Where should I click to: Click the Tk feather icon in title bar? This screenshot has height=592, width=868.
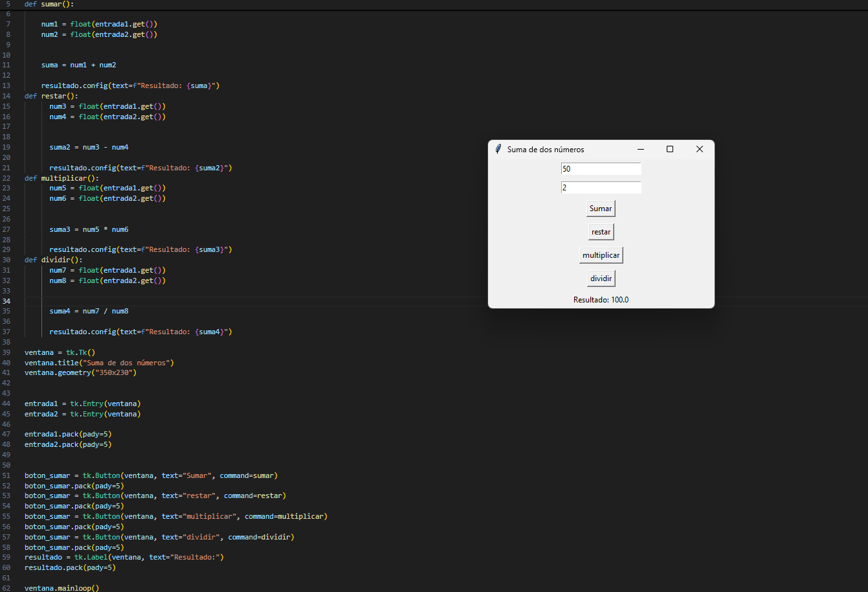point(498,149)
